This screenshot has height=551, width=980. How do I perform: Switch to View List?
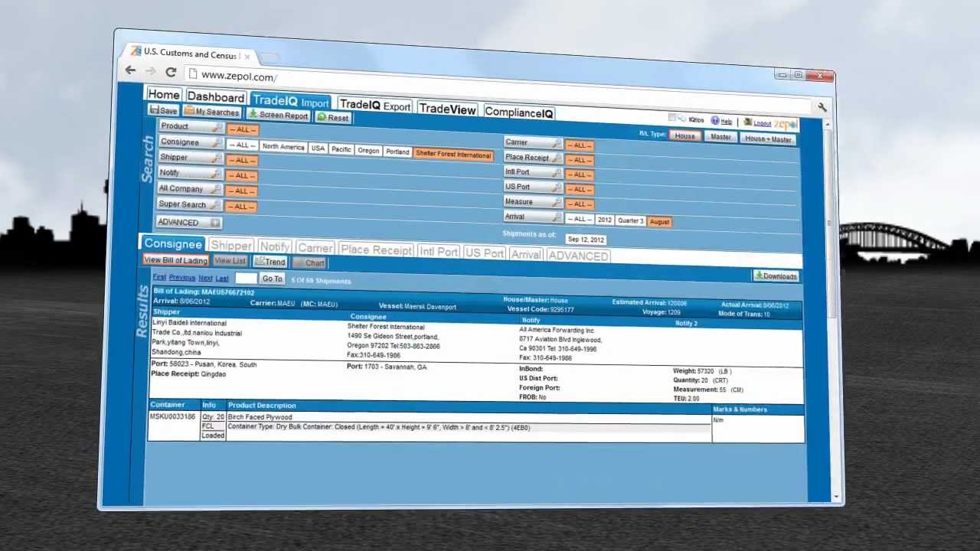click(230, 261)
